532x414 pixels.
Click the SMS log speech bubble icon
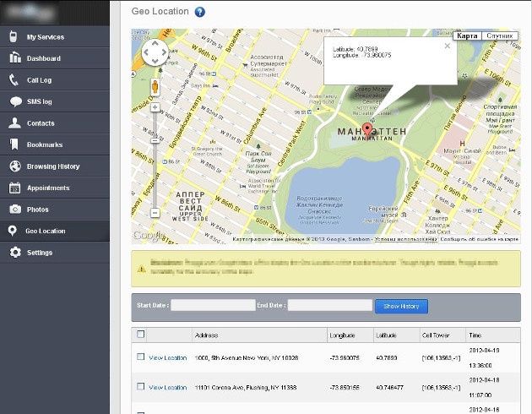(x=15, y=101)
